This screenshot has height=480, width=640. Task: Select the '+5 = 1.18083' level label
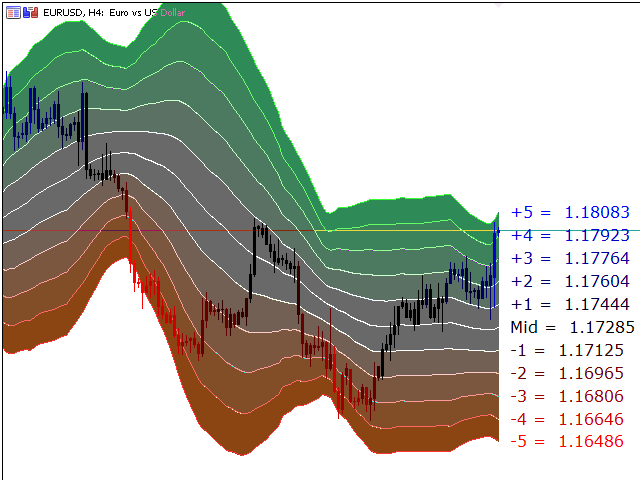click(570, 212)
